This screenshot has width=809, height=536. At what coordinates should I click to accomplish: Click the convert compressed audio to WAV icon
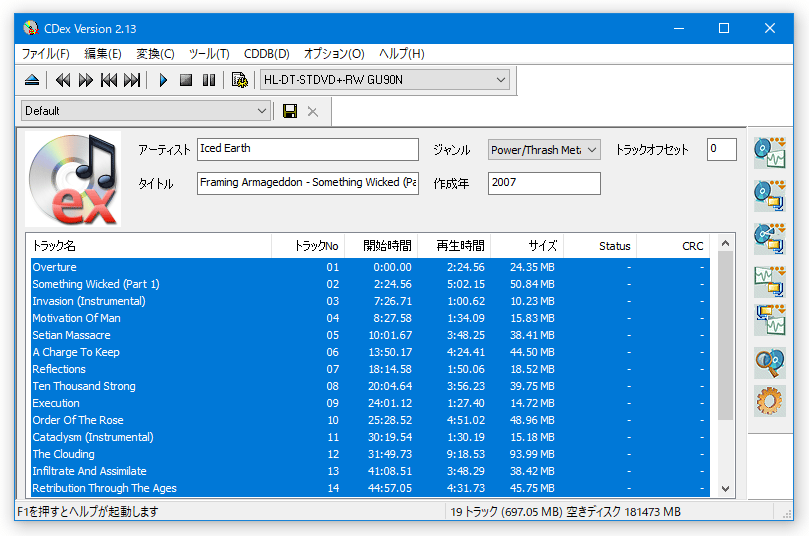(x=769, y=320)
